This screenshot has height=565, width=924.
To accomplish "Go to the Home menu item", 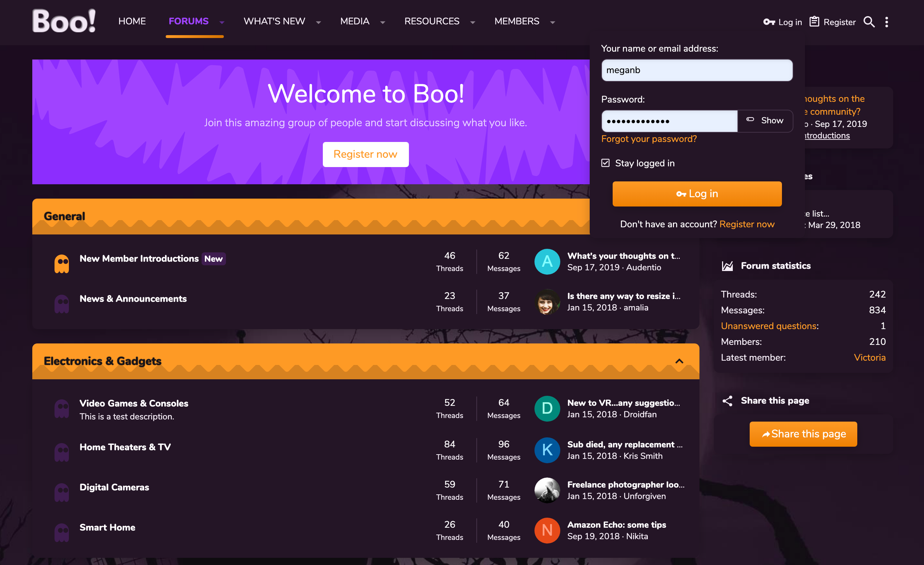I will tap(132, 22).
